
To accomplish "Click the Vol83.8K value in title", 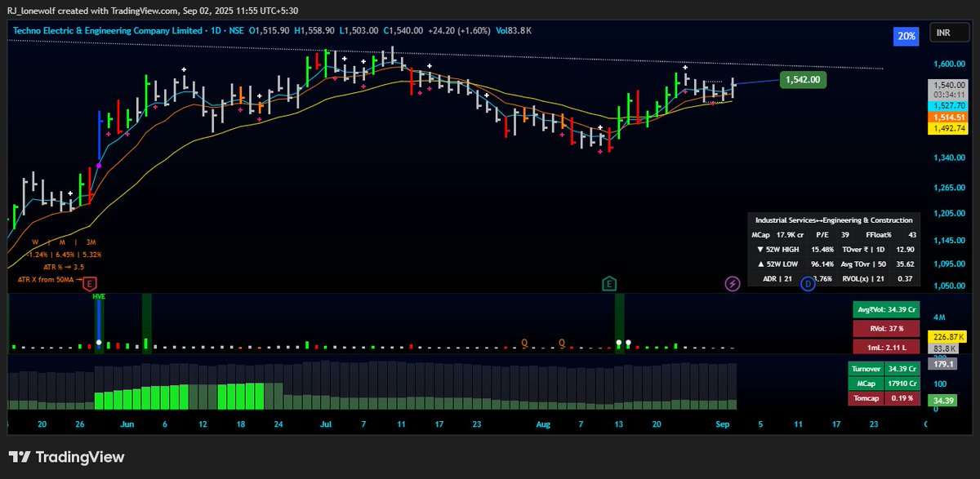I will pos(513,30).
